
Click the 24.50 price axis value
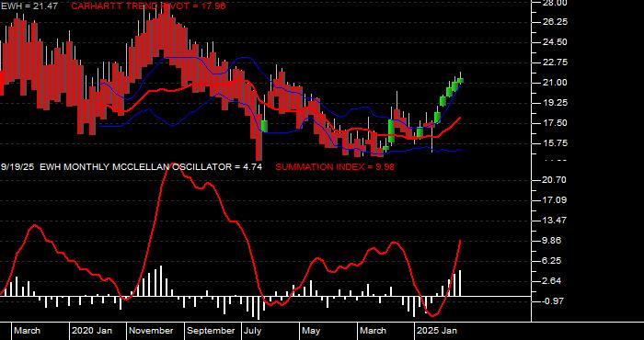point(556,42)
